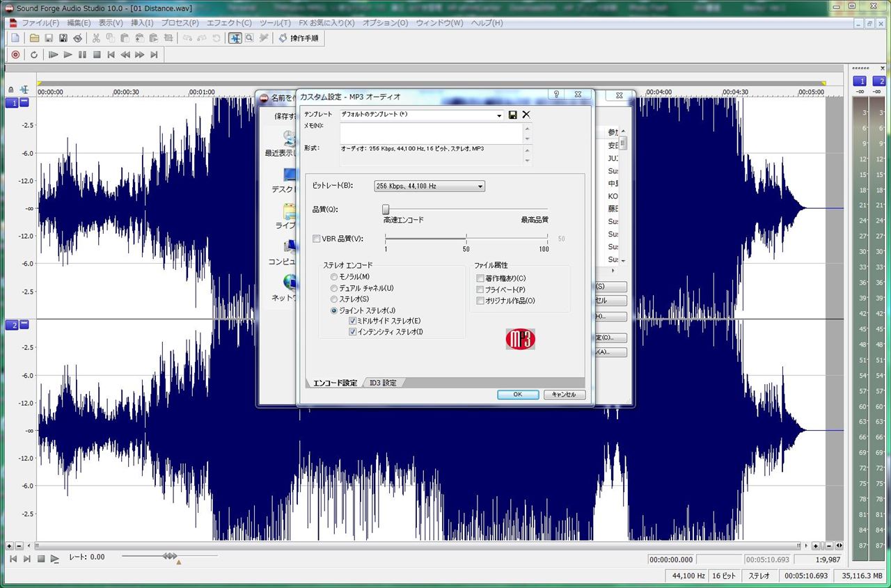Click the Save As toolbar icon
The width and height of the screenshot is (891, 588).
[x=63, y=38]
